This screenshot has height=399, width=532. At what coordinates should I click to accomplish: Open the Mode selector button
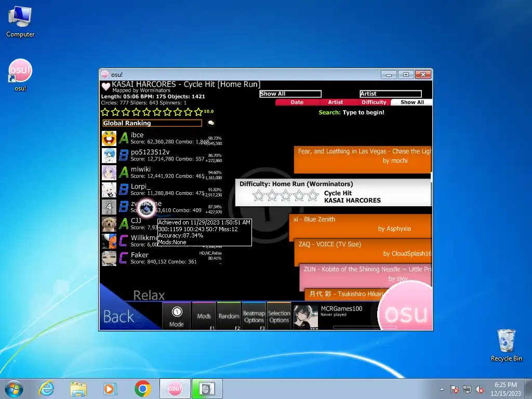(x=177, y=316)
